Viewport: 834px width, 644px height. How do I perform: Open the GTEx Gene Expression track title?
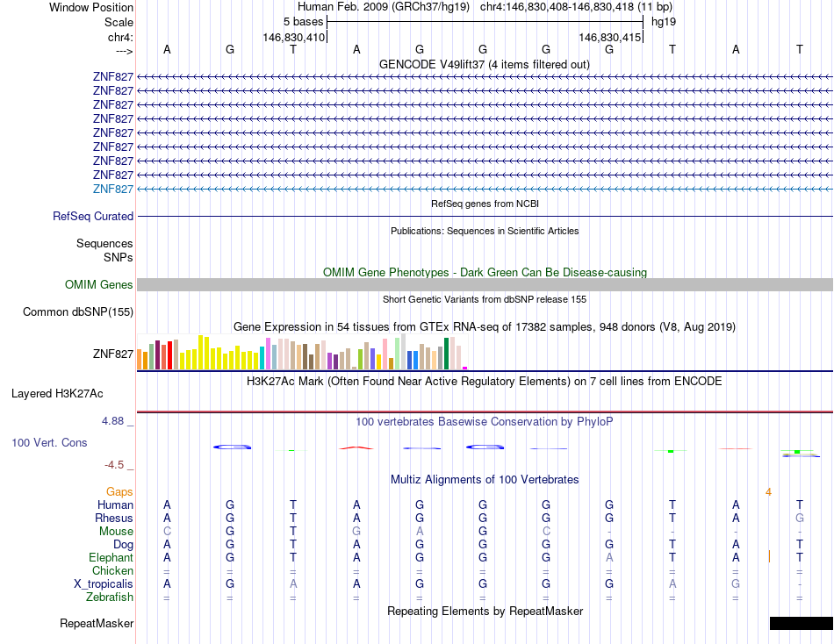(x=485, y=326)
